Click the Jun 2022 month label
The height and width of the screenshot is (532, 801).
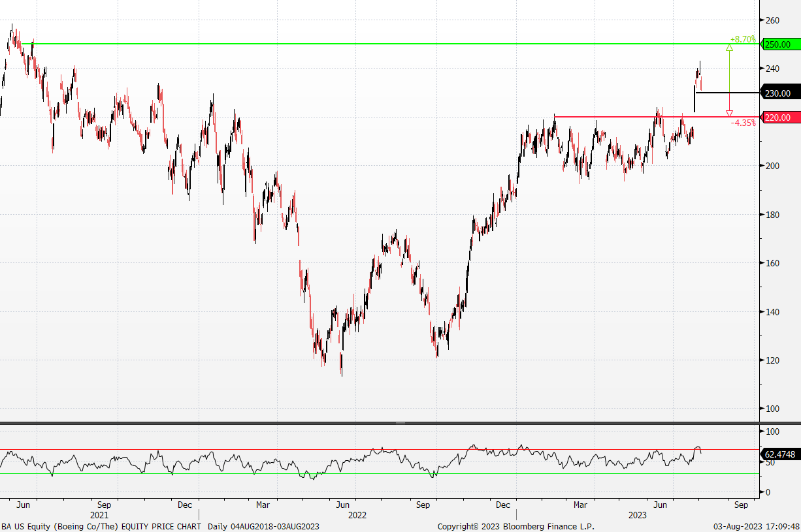pos(344,505)
